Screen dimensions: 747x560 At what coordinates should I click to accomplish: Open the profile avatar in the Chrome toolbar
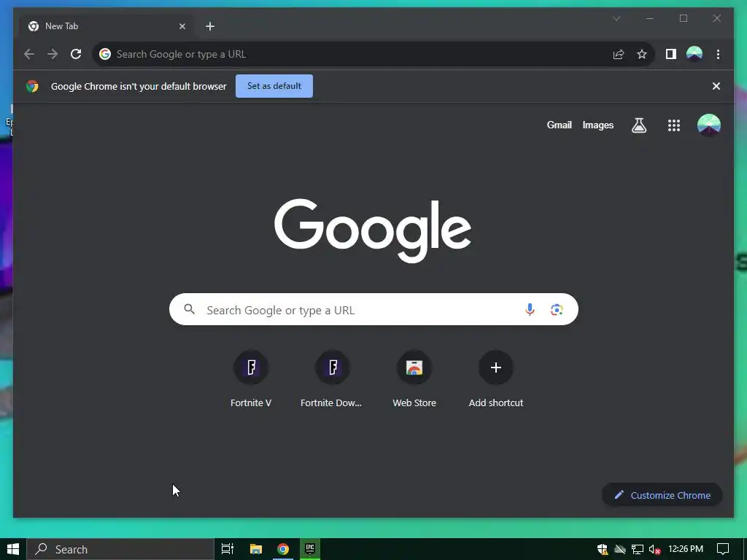694,54
